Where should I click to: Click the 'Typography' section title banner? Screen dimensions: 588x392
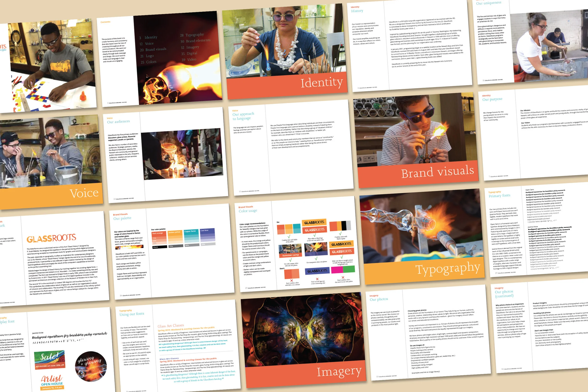point(448,269)
